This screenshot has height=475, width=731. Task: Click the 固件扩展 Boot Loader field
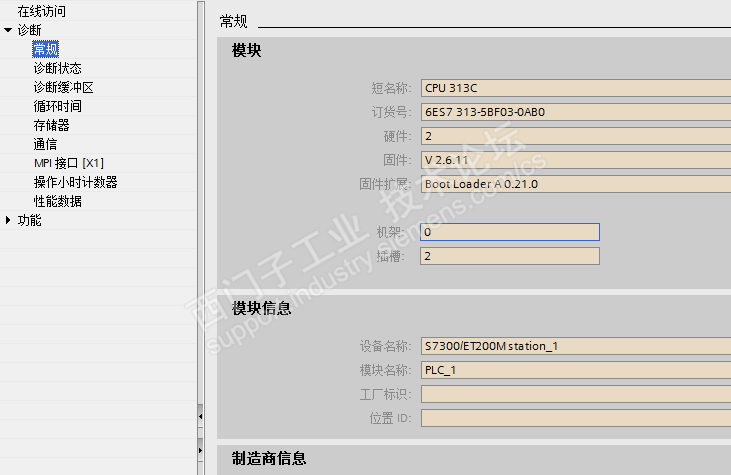(576, 184)
